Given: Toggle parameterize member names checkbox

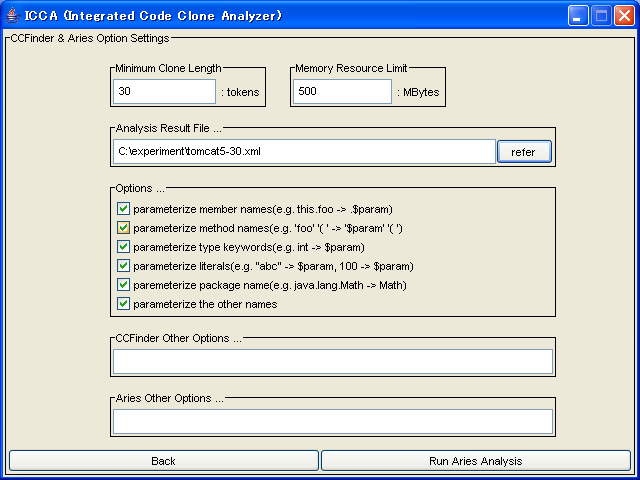Looking at the screenshot, I should pos(124,209).
